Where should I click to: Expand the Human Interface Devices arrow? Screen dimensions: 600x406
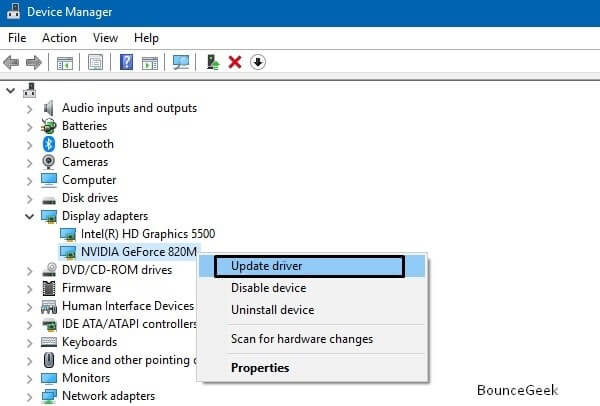click(x=29, y=307)
